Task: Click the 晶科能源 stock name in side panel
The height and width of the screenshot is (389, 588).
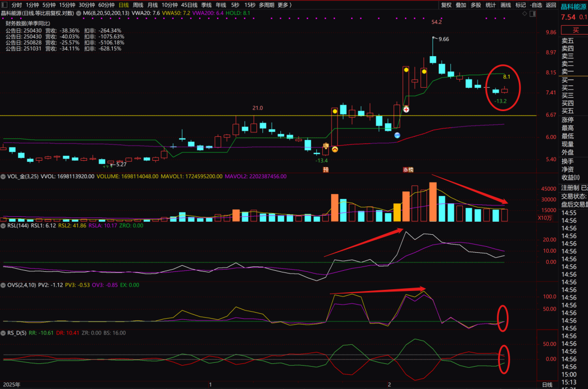Action: click(x=573, y=7)
